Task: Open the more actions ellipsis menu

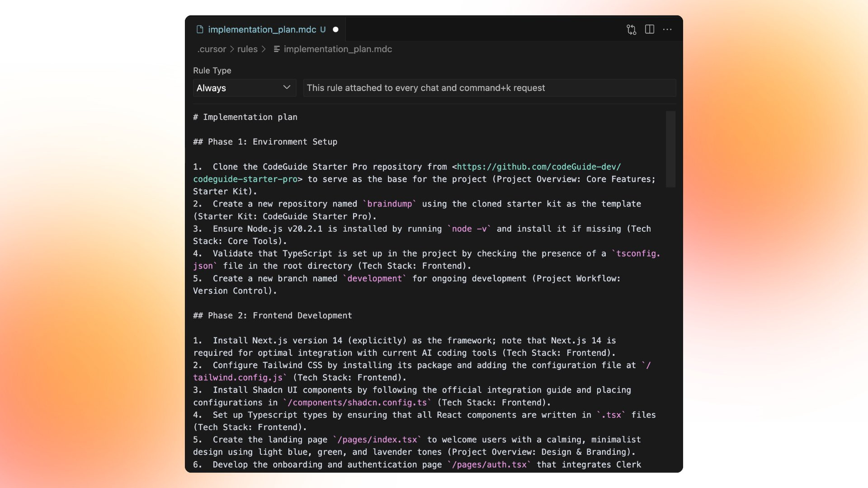Action: tap(667, 29)
